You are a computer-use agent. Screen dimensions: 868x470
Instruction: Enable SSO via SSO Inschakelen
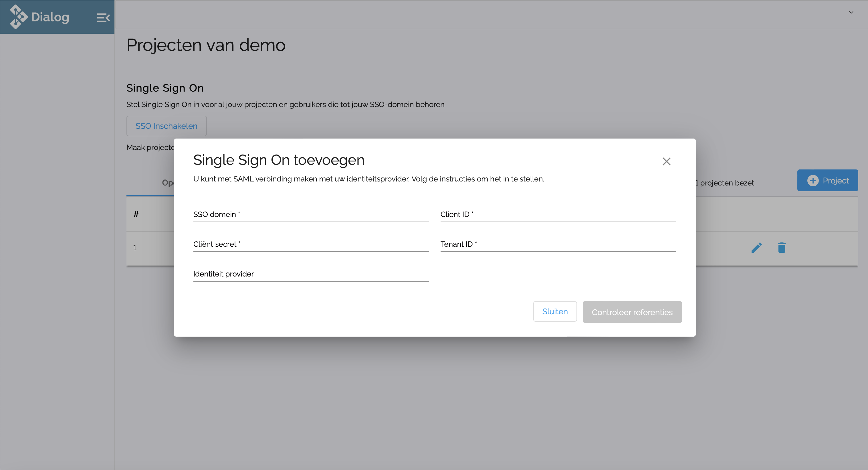(167, 126)
